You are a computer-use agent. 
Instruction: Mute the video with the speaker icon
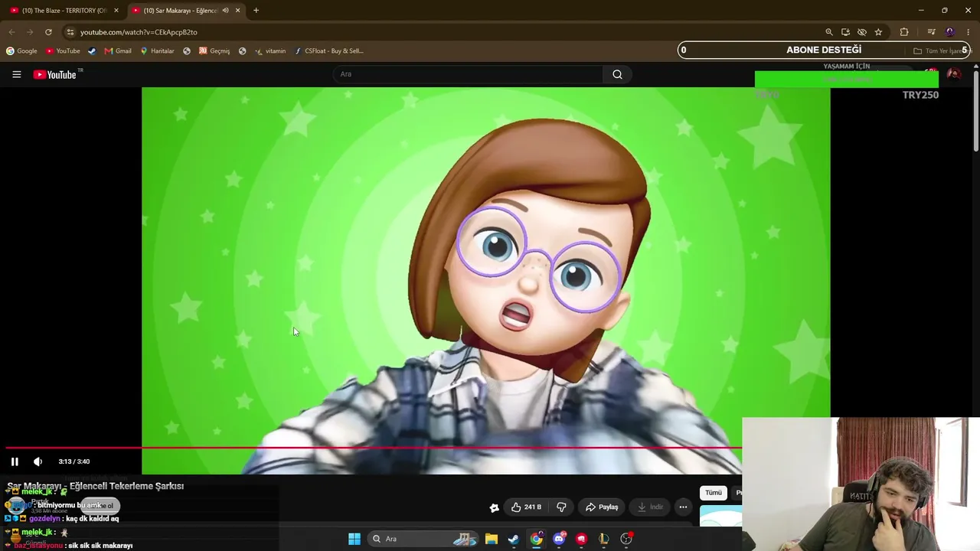(x=38, y=461)
